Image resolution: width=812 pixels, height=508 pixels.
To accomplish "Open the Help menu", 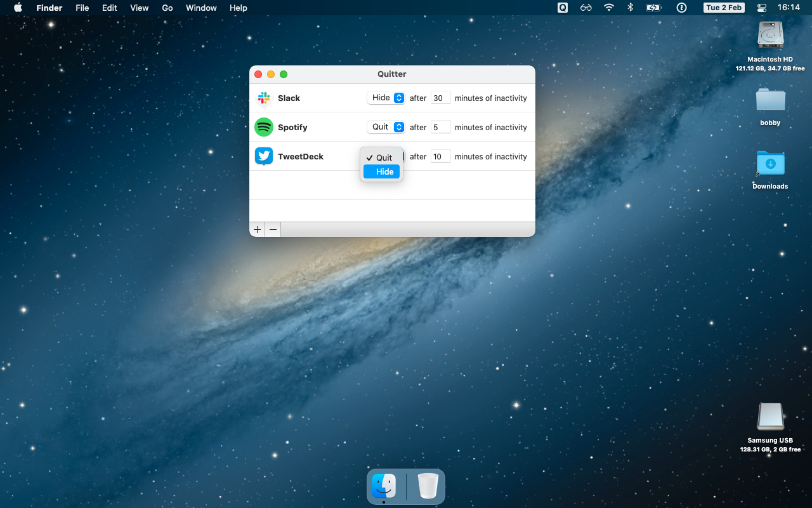I will point(239,8).
